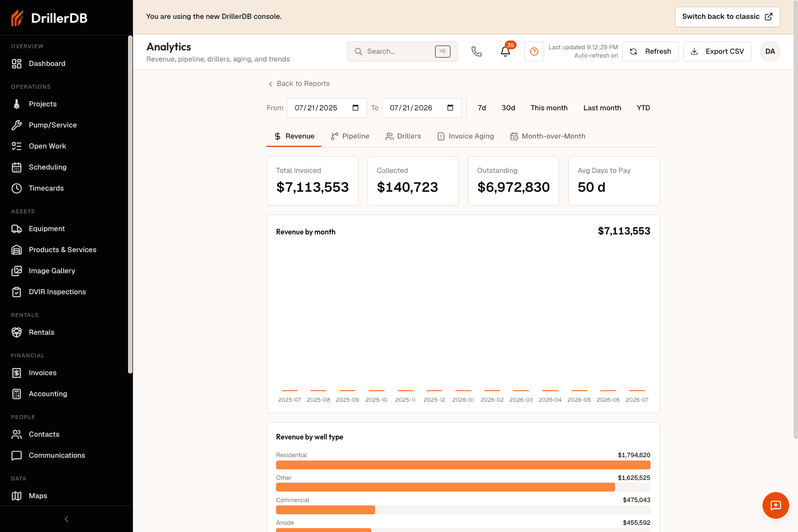Click Switch back to classic
Viewport: 798px width, 532px height.
tap(727, 17)
